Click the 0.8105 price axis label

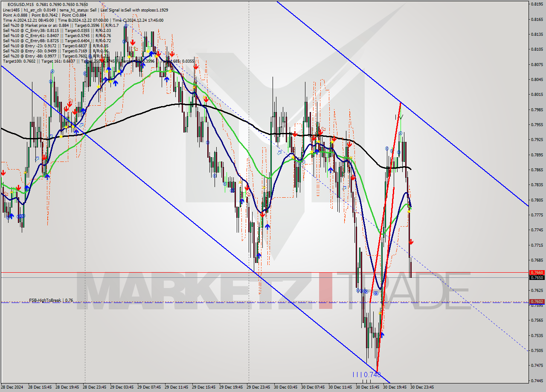537,49
